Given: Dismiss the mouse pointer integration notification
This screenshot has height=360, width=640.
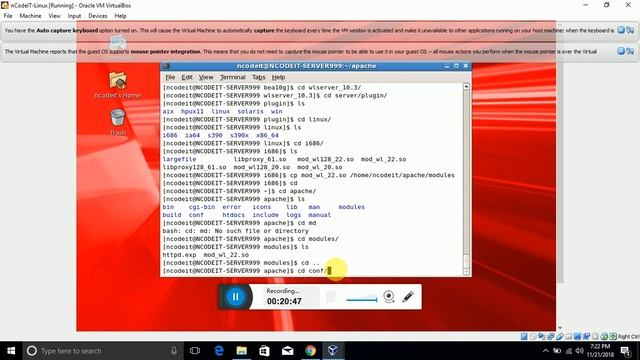Looking at the screenshot, I should point(621,51).
